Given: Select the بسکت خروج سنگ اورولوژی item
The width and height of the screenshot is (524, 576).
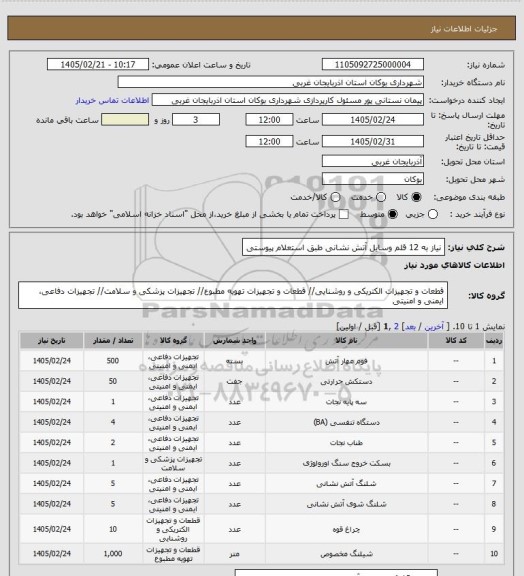Looking at the screenshot, I should point(346,463).
